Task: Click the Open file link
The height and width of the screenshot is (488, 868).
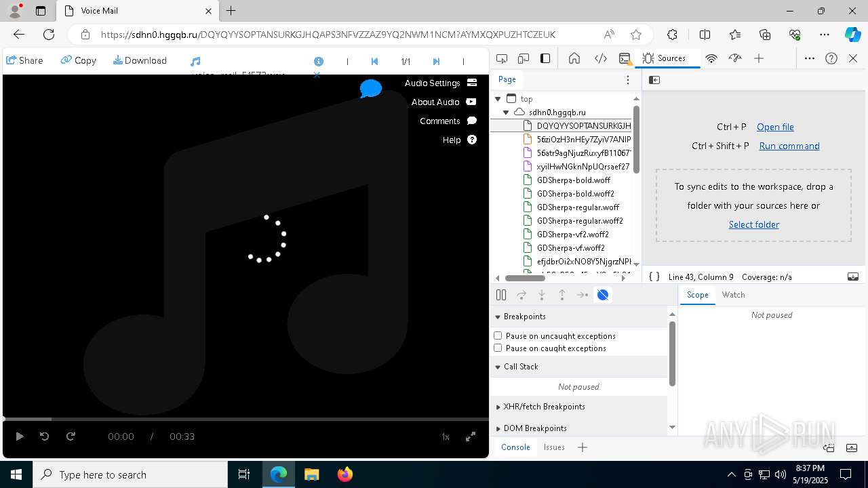Action: [775, 127]
